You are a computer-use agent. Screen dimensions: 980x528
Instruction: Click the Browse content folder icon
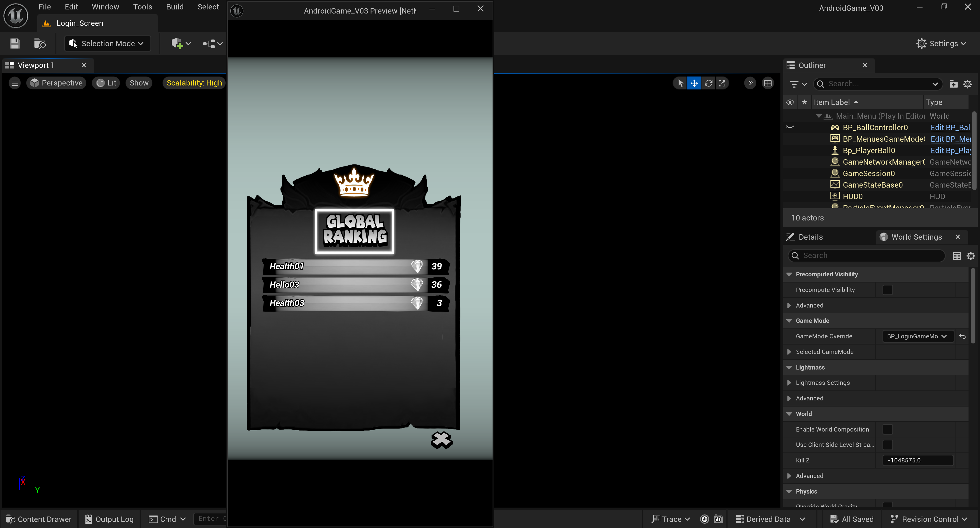tap(40, 43)
